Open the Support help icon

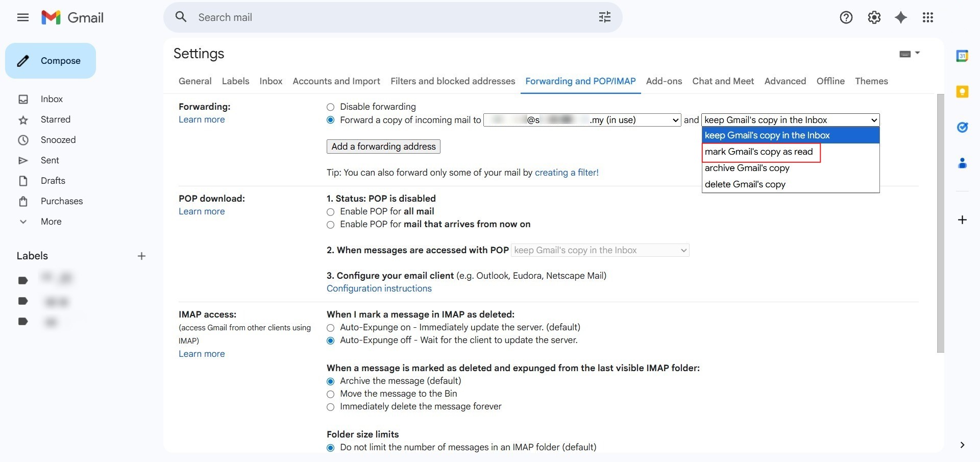846,17
